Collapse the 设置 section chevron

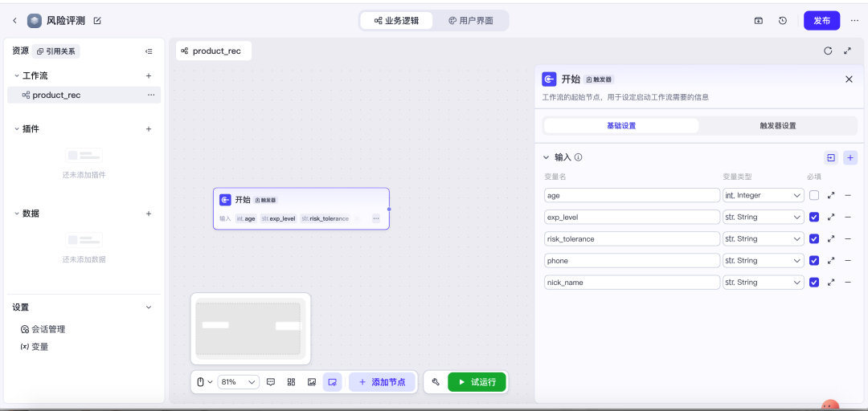pos(149,307)
